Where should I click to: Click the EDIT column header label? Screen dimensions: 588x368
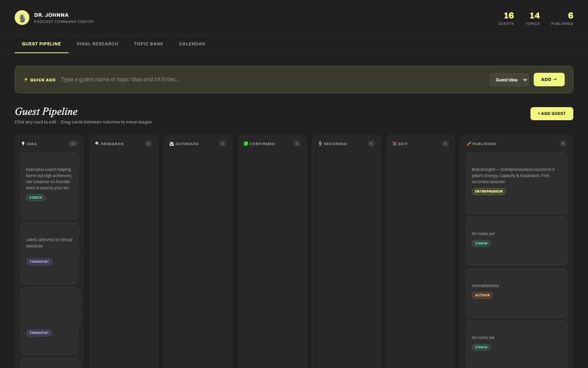coord(403,144)
